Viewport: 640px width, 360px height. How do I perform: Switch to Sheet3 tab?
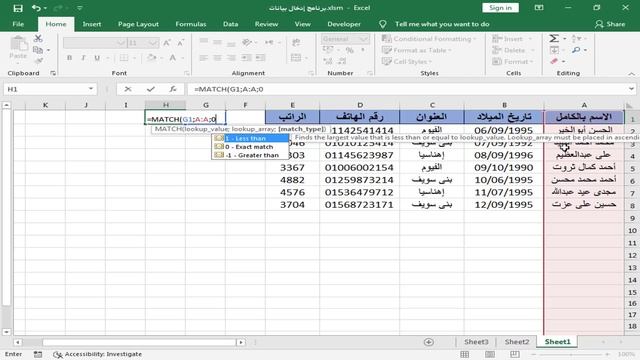coord(476,342)
